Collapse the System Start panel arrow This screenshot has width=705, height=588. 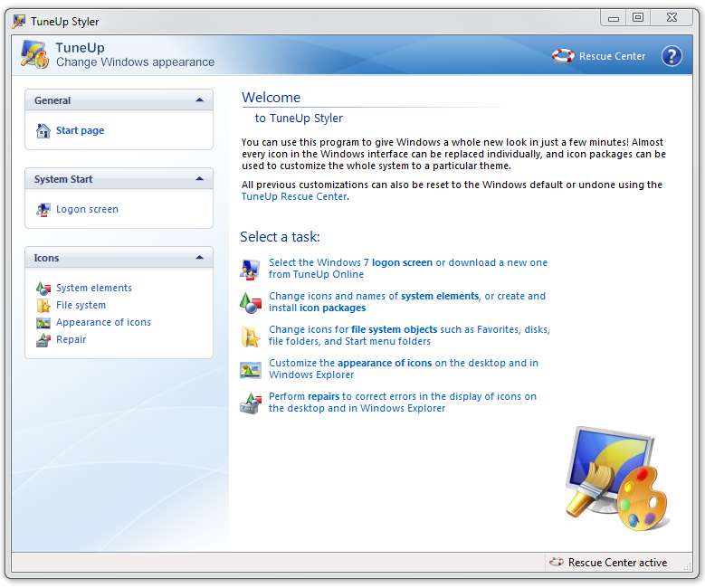pyautogui.click(x=200, y=178)
